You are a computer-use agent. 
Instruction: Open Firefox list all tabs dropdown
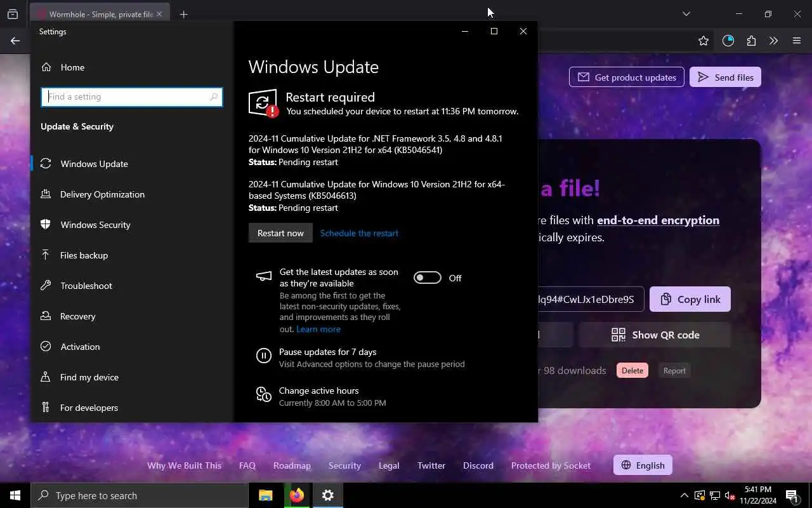tap(686, 14)
